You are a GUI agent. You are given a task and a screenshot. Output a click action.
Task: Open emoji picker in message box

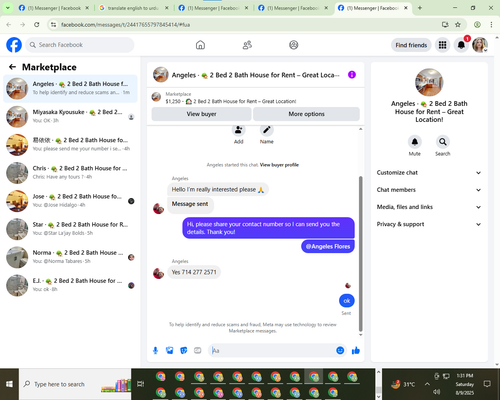pyautogui.click(x=340, y=350)
